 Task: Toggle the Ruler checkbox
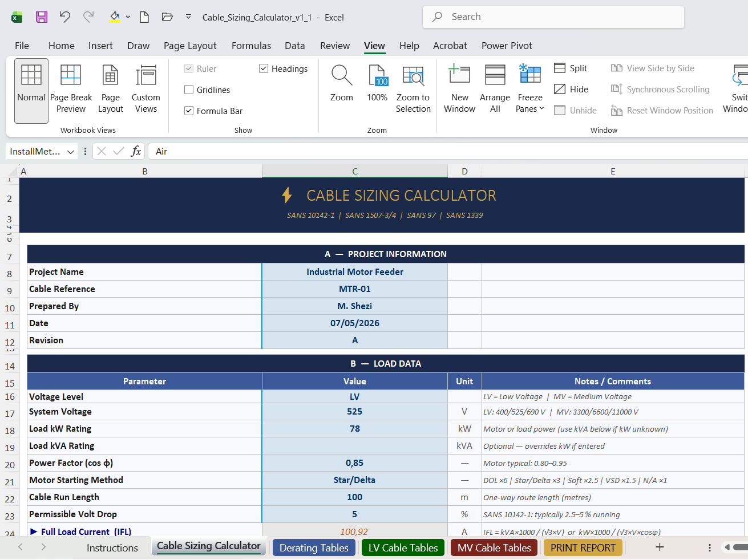pyautogui.click(x=189, y=68)
